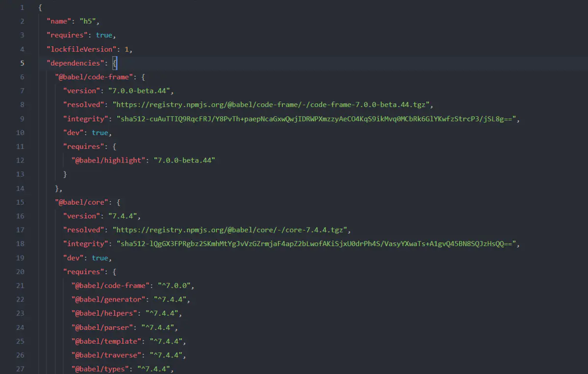This screenshot has height=374, width=588.
Task: Open the code-frame-7.0.0-beta.44.tgz registry URL
Action: (x=271, y=105)
